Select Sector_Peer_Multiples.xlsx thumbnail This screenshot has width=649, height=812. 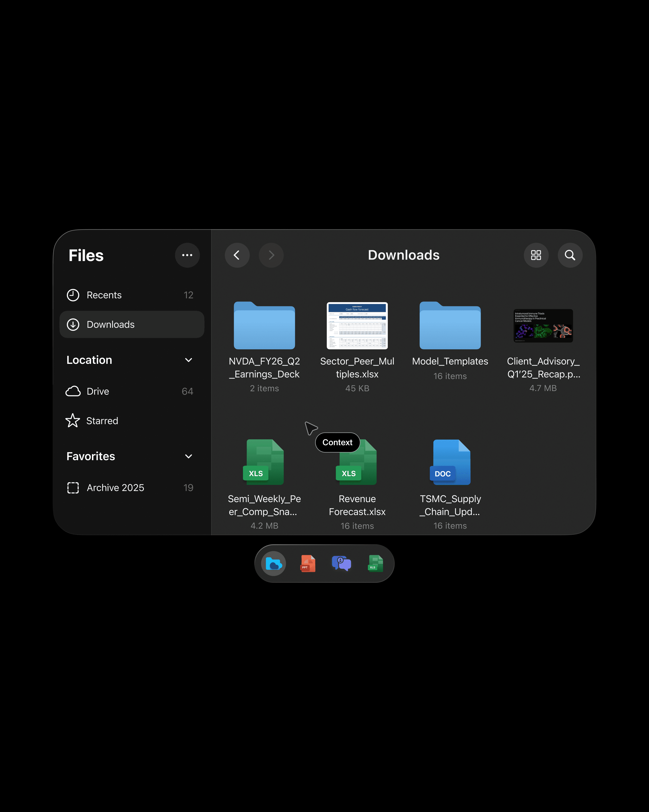pos(357,326)
